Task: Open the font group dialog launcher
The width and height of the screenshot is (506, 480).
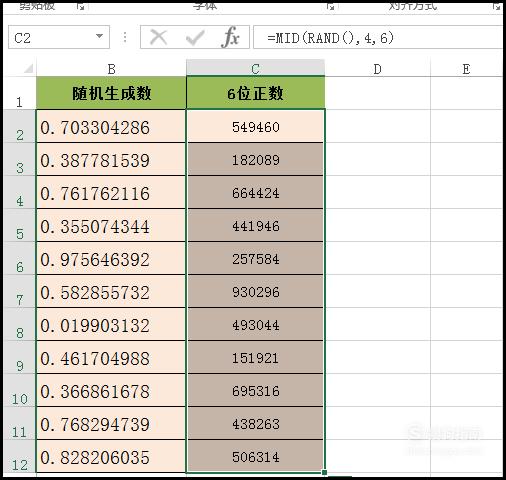Action: (330, 6)
